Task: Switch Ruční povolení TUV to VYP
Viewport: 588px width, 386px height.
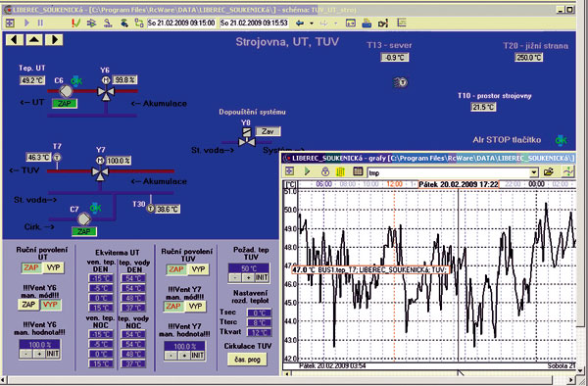Action: (198, 269)
